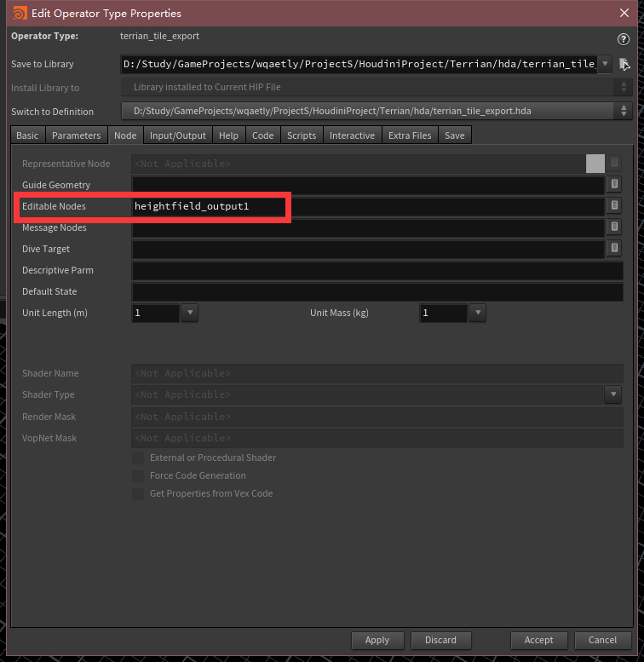Switch to the Scripts tab

[302, 135]
